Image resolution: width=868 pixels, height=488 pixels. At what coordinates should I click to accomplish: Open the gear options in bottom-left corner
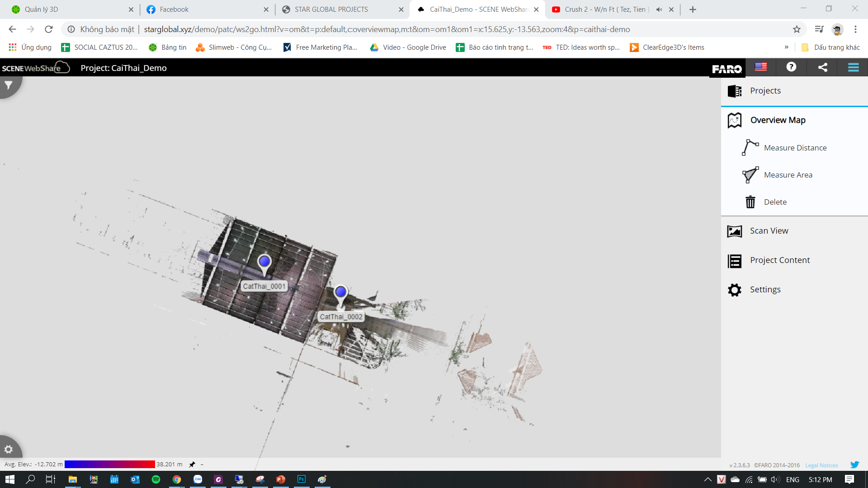pyautogui.click(x=8, y=449)
